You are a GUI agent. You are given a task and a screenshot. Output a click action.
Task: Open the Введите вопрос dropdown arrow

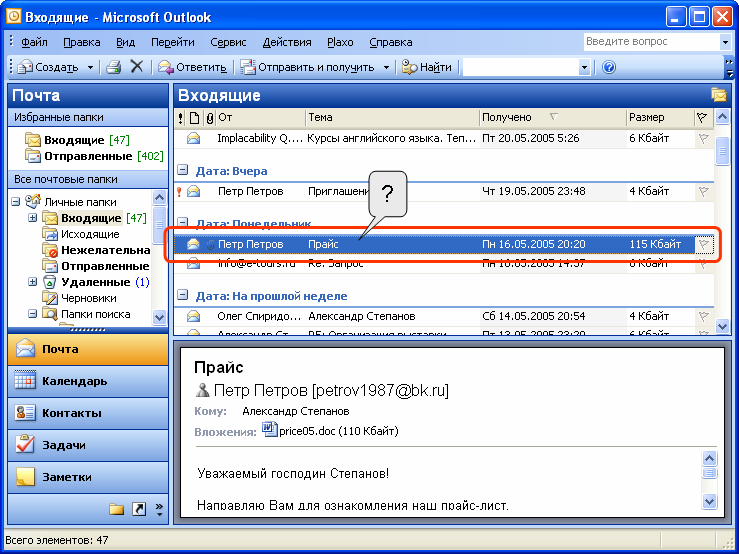[725, 42]
